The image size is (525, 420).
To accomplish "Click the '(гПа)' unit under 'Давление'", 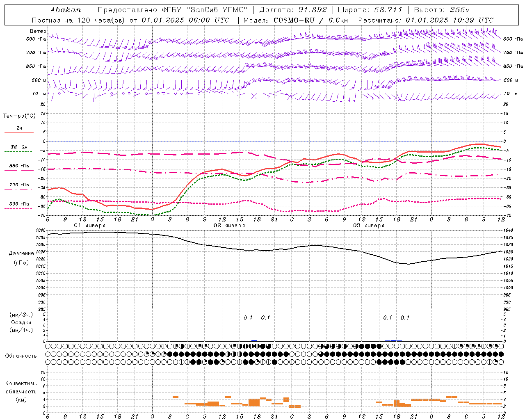I will coord(21,262).
